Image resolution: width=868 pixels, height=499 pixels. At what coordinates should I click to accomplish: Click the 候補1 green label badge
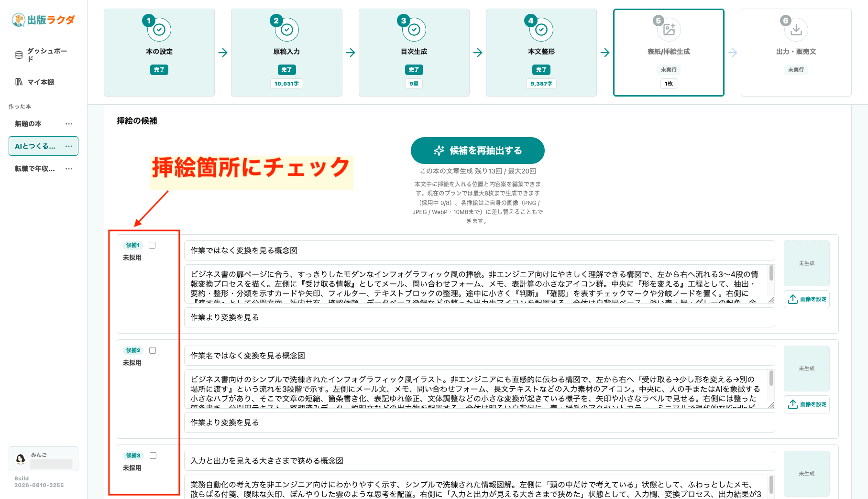pyautogui.click(x=133, y=245)
